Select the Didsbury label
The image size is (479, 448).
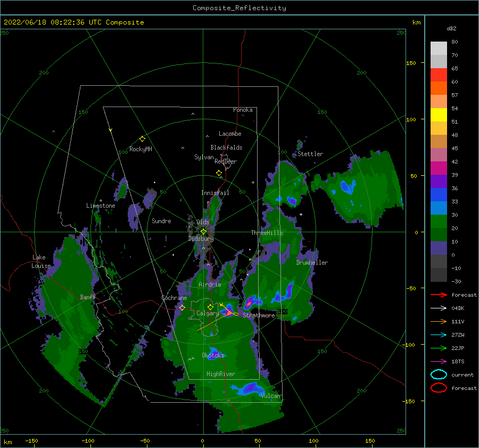(x=201, y=239)
